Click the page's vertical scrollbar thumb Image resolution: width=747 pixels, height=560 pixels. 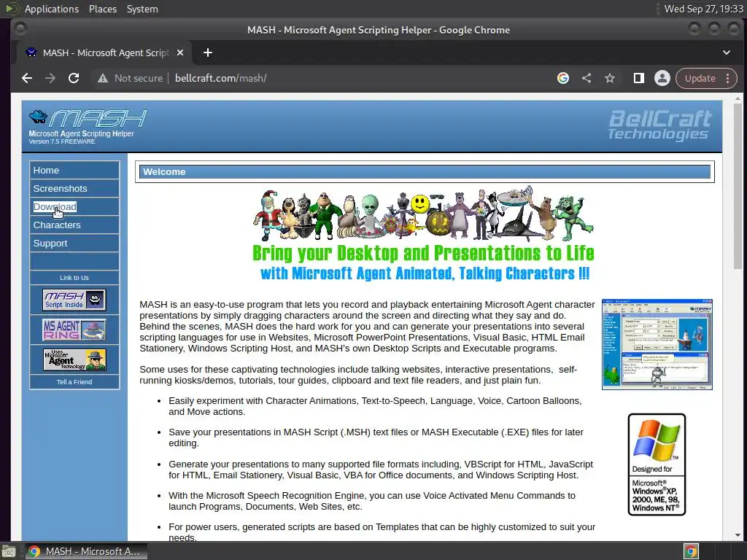738,186
